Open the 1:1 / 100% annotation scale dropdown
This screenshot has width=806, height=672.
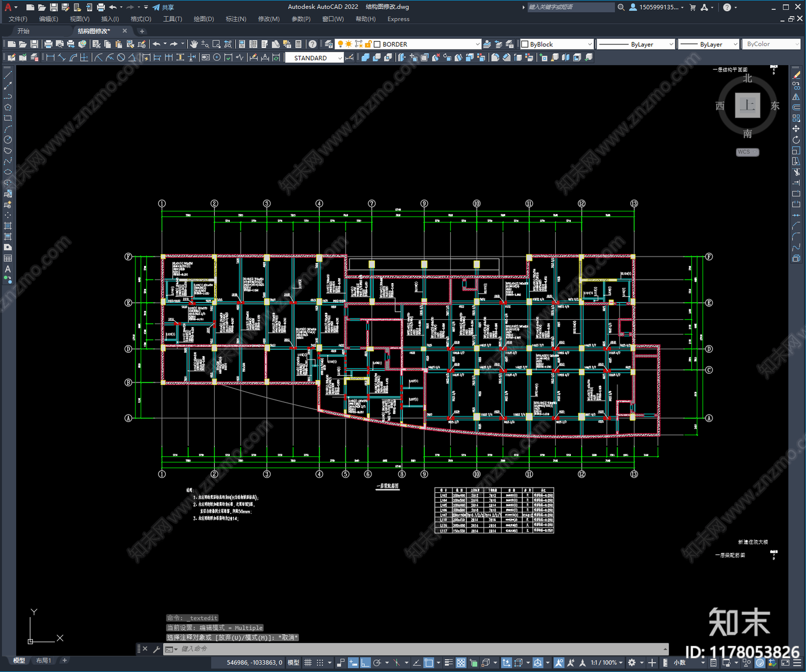coord(607,662)
